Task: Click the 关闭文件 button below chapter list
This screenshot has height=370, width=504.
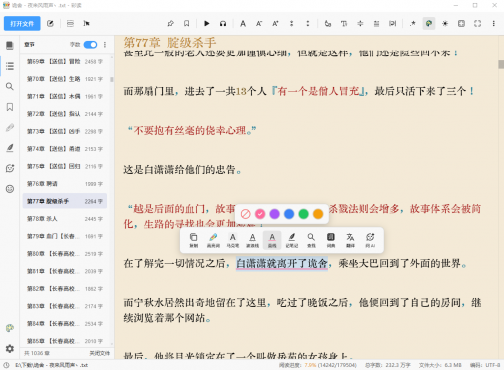Action: click(100, 353)
